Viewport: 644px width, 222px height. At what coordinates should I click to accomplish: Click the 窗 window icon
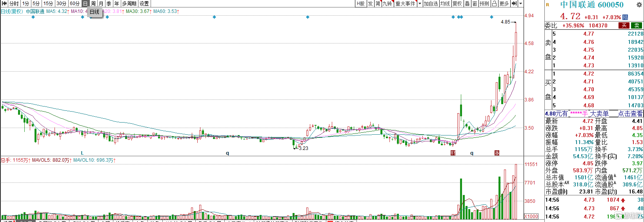tap(475, 4)
